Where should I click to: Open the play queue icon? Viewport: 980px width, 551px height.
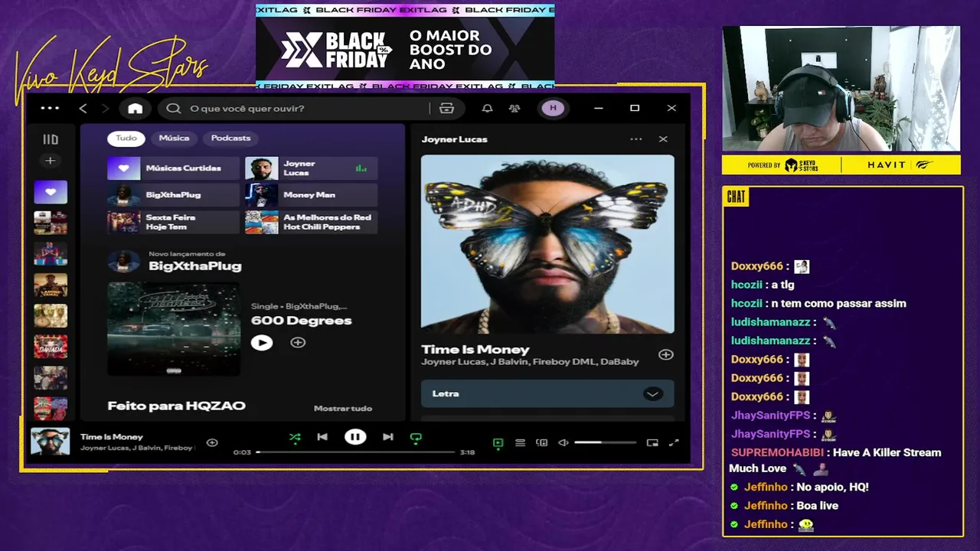[x=520, y=442]
